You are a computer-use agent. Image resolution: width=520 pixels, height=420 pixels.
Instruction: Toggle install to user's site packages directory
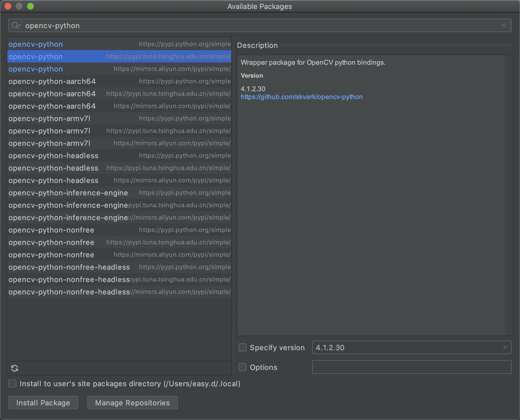(12, 383)
